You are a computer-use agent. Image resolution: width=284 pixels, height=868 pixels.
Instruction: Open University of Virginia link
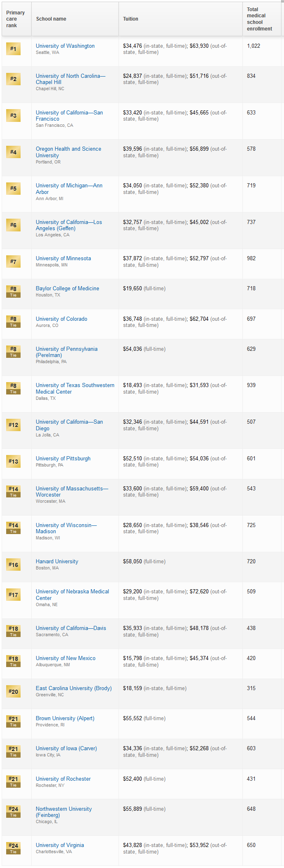pyautogui.click(x=60, y=845)
